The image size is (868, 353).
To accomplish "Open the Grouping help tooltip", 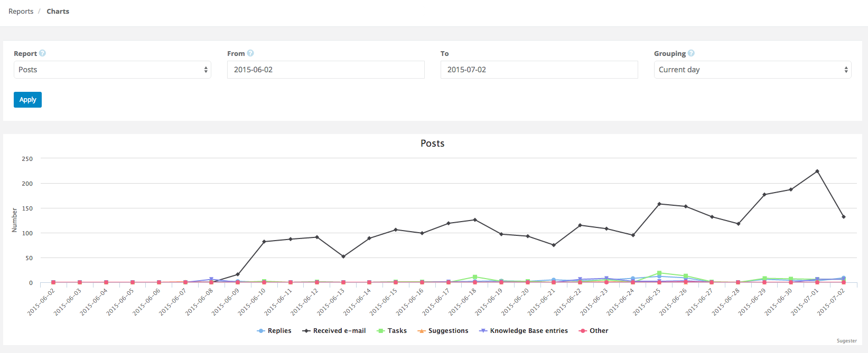I will point(690,53).
